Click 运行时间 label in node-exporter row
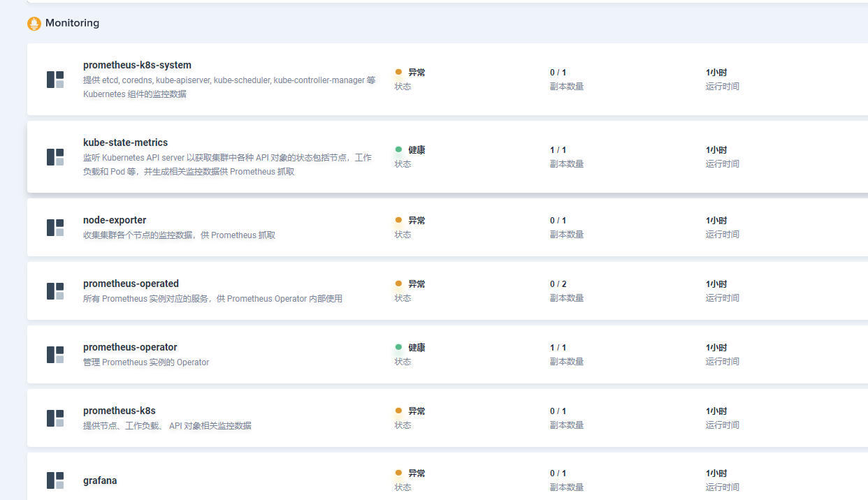Viewport: 868px width, 500px height. click(x=722, y=235)
